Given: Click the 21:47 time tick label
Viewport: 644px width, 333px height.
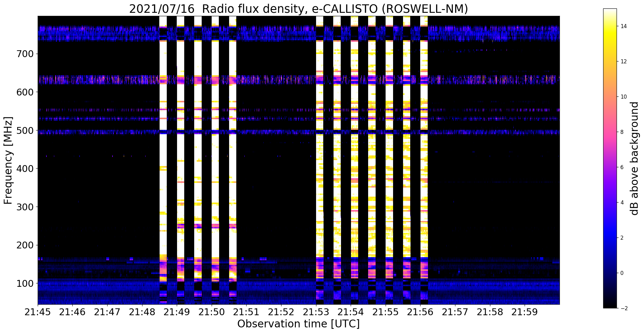Looking at the screenshot, I should 107,312.
